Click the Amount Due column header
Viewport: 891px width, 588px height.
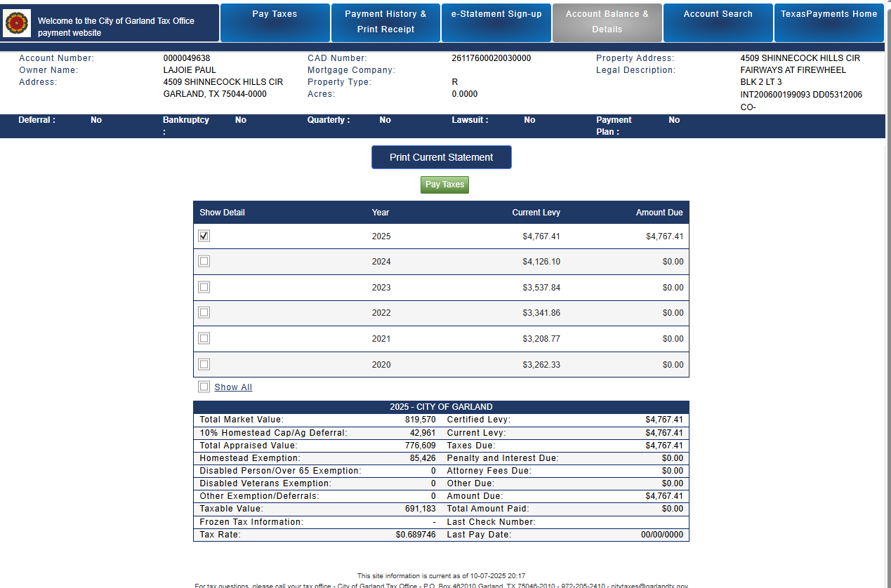(659, 213)
